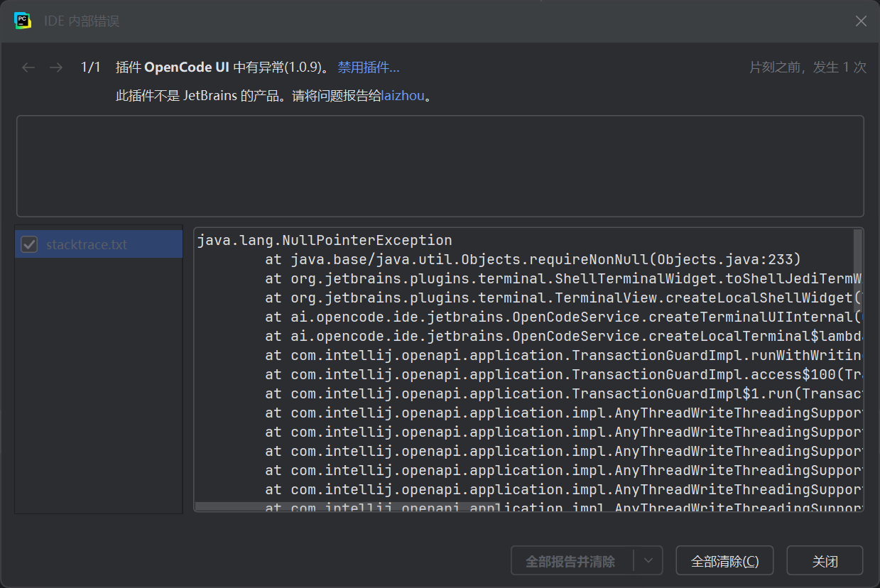Click the TransactionGuardImpl.access$100 line
The width and height of the screenshot is (880, 588).
pyautogui.click(x=563, y=374)
